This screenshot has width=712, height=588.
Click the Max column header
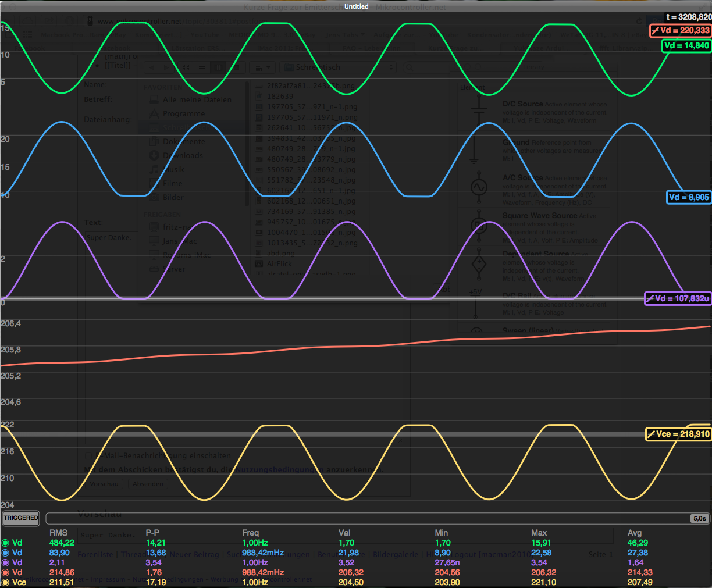click(x=539, y=533)
